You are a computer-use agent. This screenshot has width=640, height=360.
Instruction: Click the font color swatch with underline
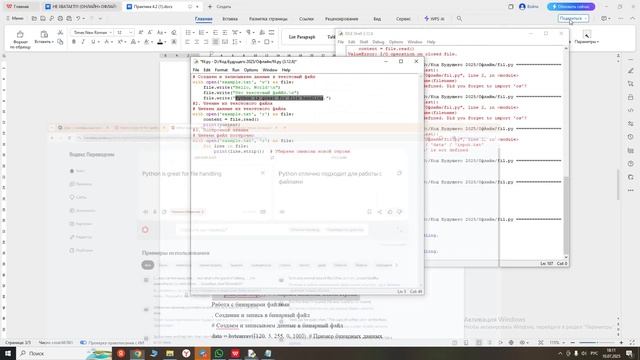(x=160, y=42)
